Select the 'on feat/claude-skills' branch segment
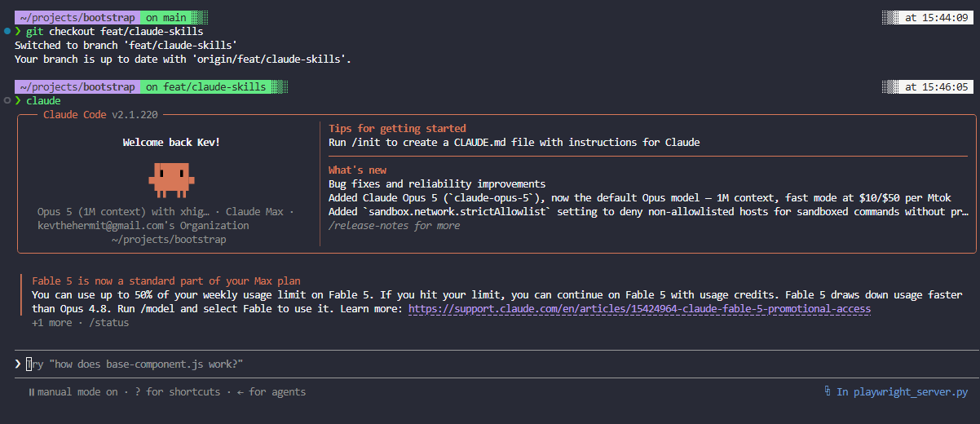 pos(206,86)
